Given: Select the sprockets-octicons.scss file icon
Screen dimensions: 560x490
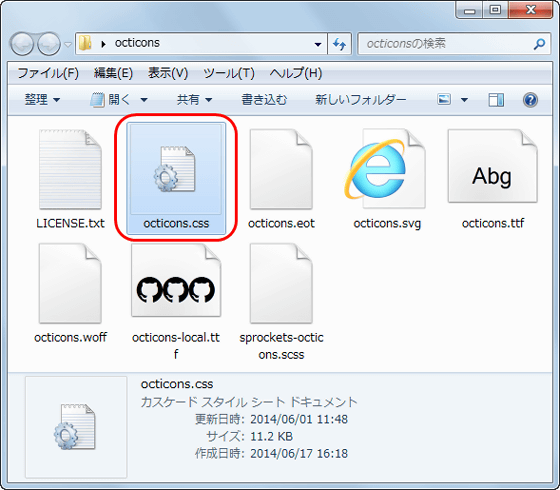Looking at the screenshot, I should 281,284.
